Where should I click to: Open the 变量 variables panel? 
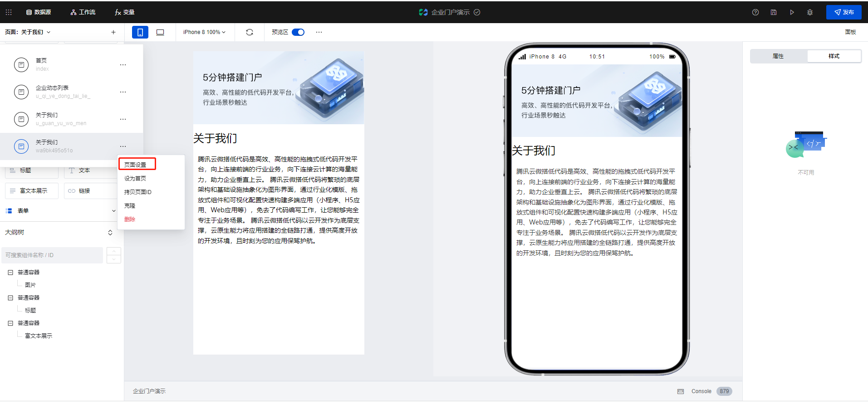125,12
